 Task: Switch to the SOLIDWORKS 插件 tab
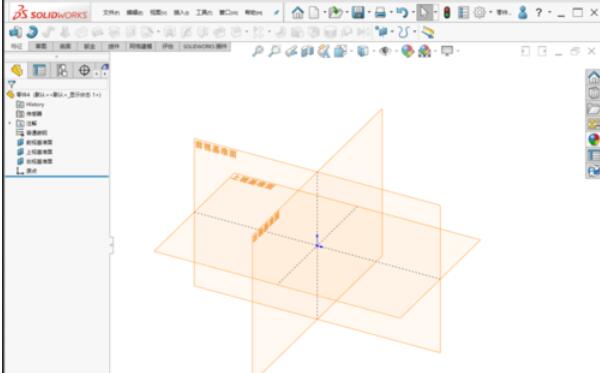point(205,46)
